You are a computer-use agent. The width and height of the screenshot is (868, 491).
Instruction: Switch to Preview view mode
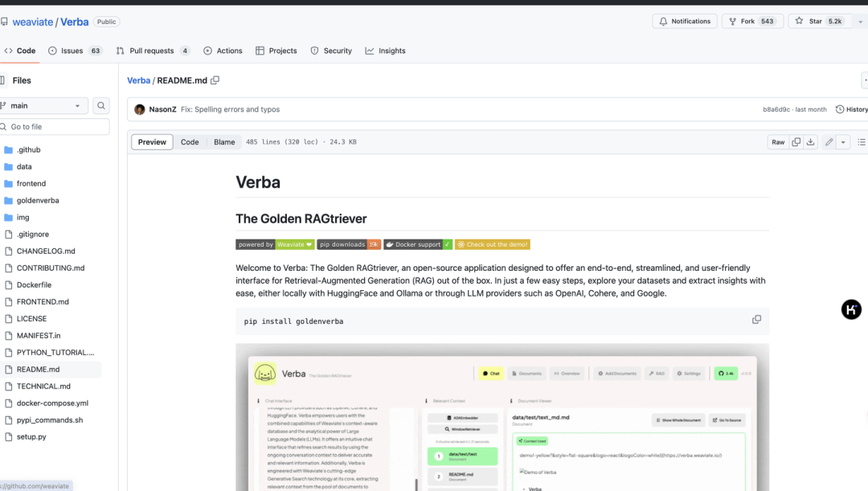(x=152, y=142)
